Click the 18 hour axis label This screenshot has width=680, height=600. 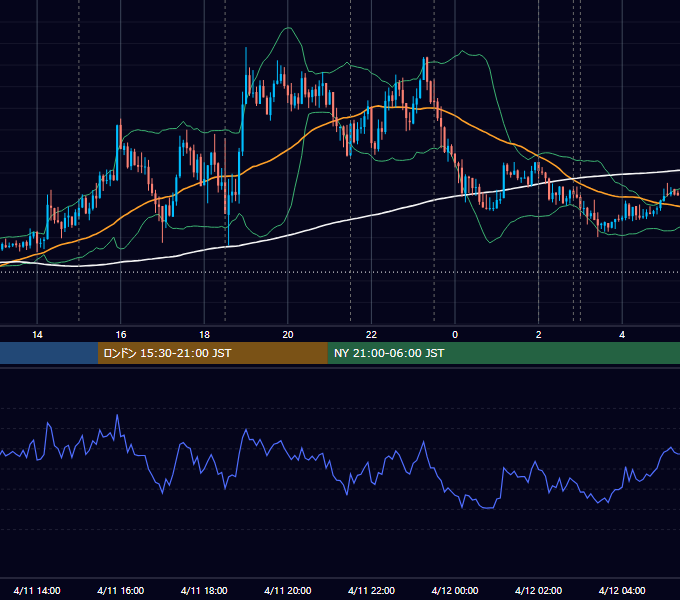point(204,335)
